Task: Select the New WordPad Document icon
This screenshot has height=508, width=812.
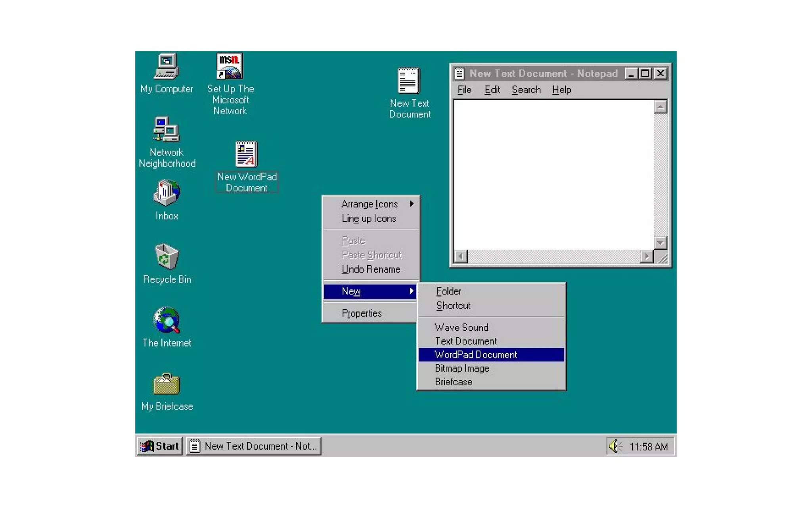Action: pyautogui.click(x=246, y=154)
